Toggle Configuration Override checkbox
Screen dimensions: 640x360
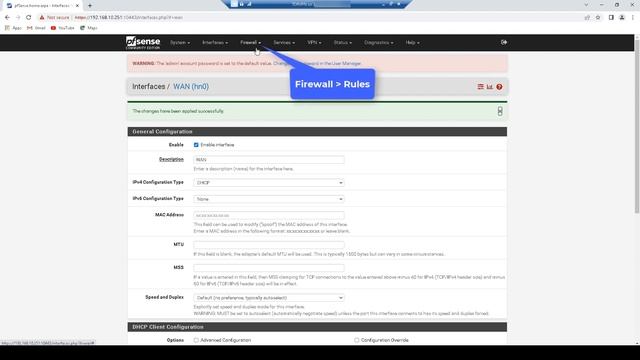tap(357, 340)
